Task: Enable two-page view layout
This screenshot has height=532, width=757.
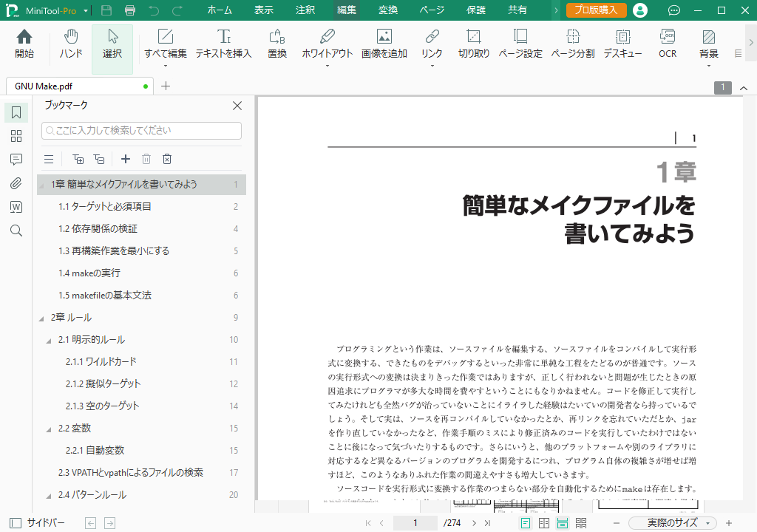Action: [544, 523]
